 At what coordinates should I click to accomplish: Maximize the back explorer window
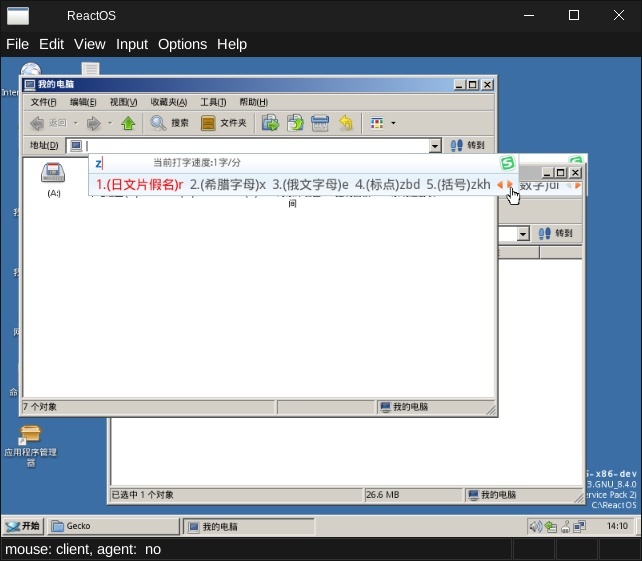point(560,173)
